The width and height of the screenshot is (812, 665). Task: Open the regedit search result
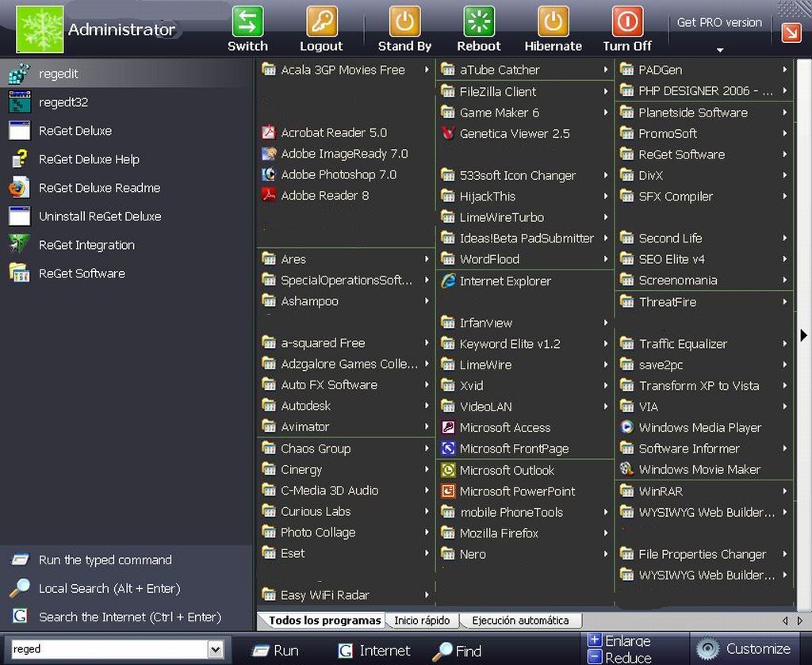[x=127, y=74]
